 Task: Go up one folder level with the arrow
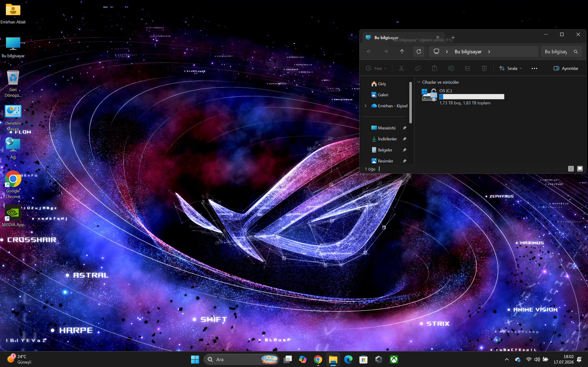[x=402, y=51]
